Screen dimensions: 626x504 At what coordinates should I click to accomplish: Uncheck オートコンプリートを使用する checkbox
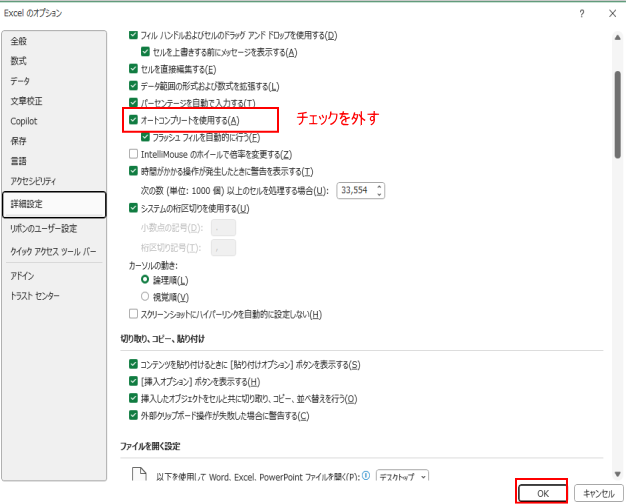tap(133, 120)
